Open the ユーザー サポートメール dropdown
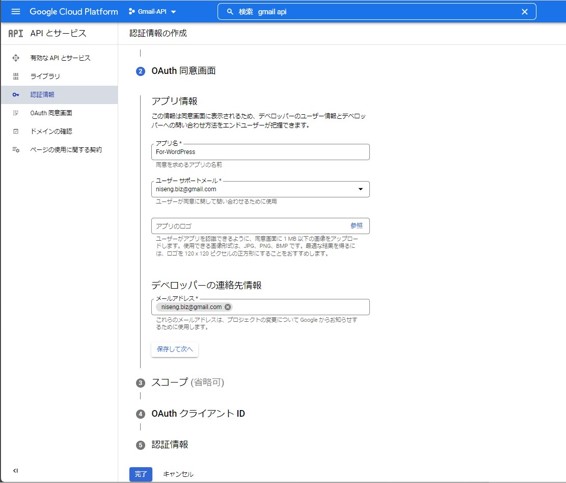The height and width of the screenshot is (483, 566). tap(260, 189)
